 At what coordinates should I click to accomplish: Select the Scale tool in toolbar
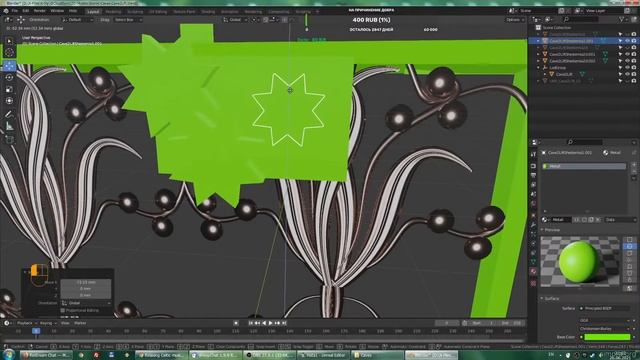9,89
